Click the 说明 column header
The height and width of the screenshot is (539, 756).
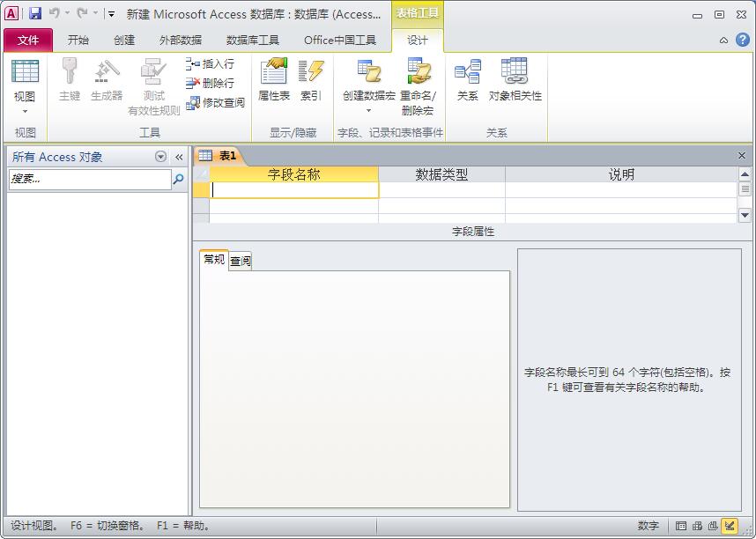point(621,174)
